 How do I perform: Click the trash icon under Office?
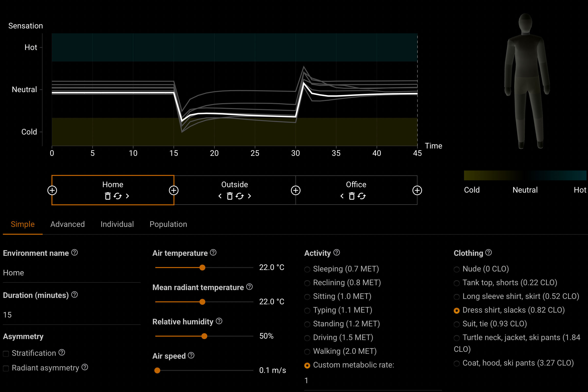[352, 196]
